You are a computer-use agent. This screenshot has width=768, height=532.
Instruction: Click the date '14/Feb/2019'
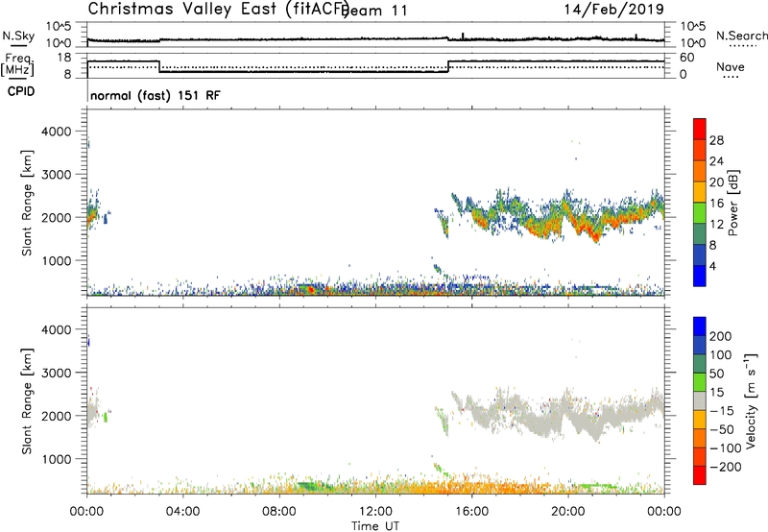click(614, 10)
